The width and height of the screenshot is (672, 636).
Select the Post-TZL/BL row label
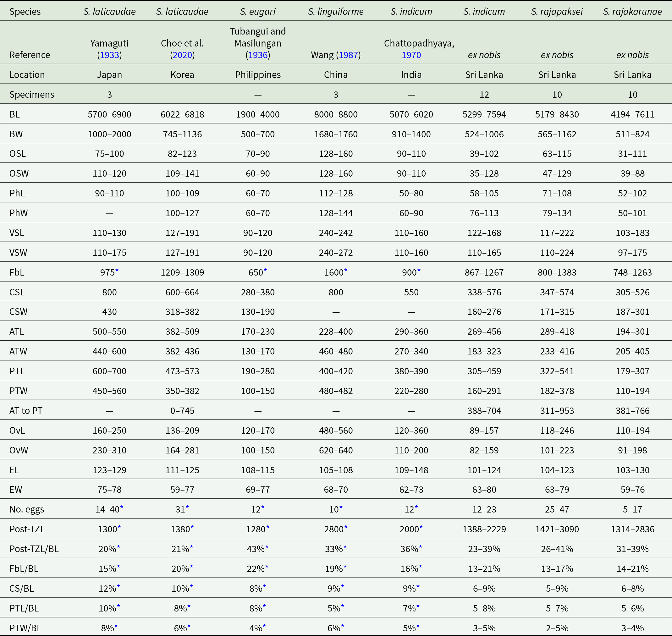pos(34,549)
